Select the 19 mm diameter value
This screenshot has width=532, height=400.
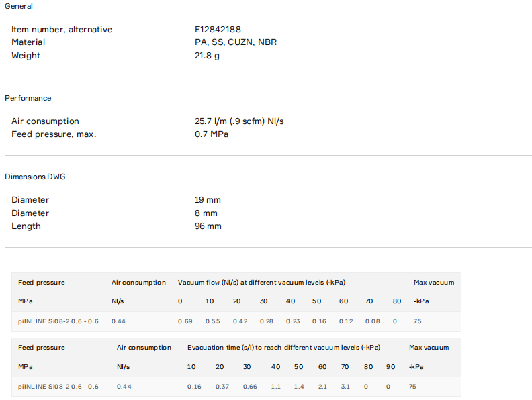point(208,200)
